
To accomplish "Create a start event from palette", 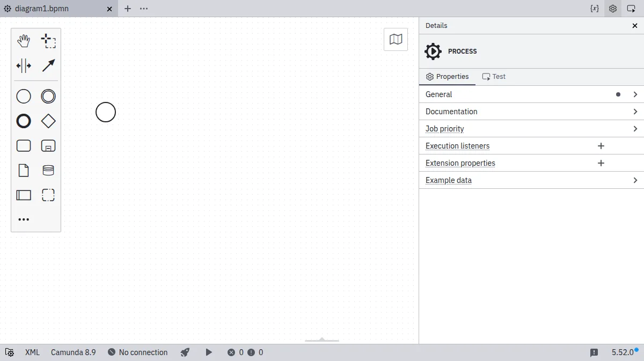I will coord(24,97).
